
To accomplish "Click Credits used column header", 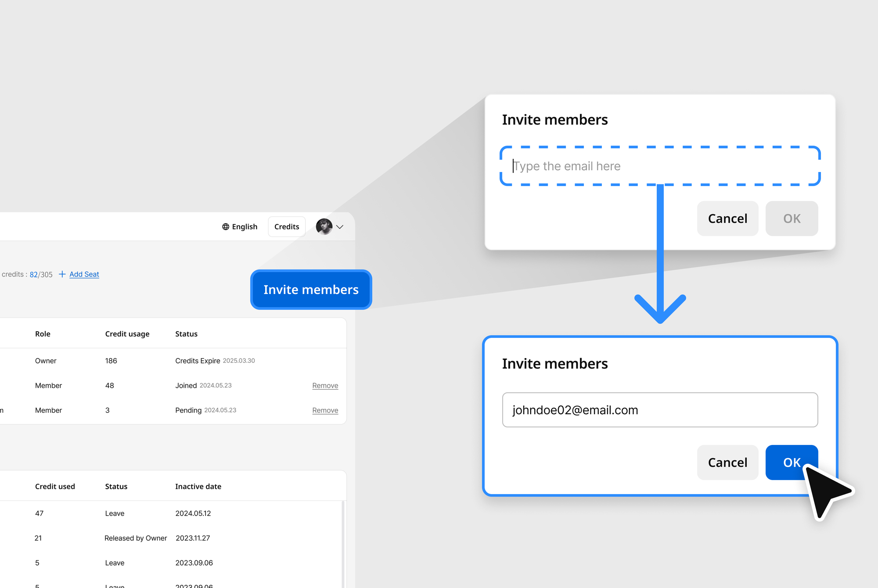I will click(55, 486).
